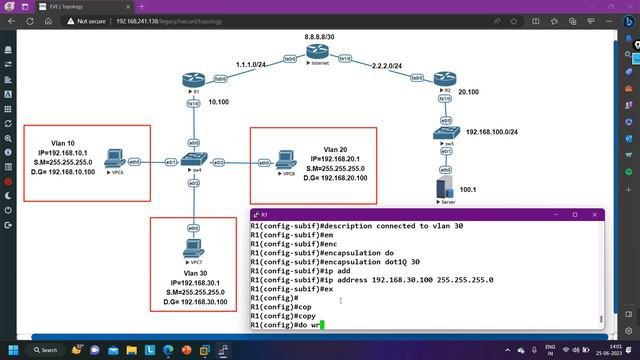Select the VPC6 computer node
Viewport: 640px width, 360px height.
pyautogui.click(x=115, y=159)
